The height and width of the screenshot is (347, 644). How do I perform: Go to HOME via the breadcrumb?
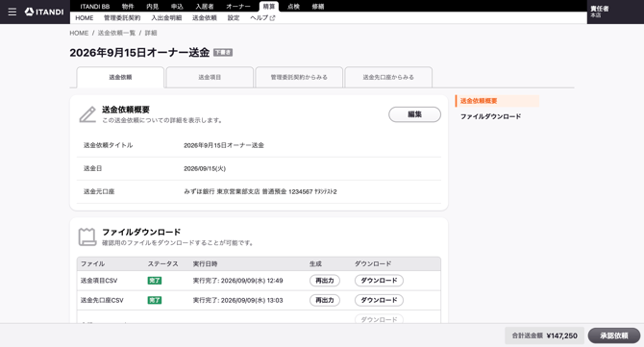(79, 33)
